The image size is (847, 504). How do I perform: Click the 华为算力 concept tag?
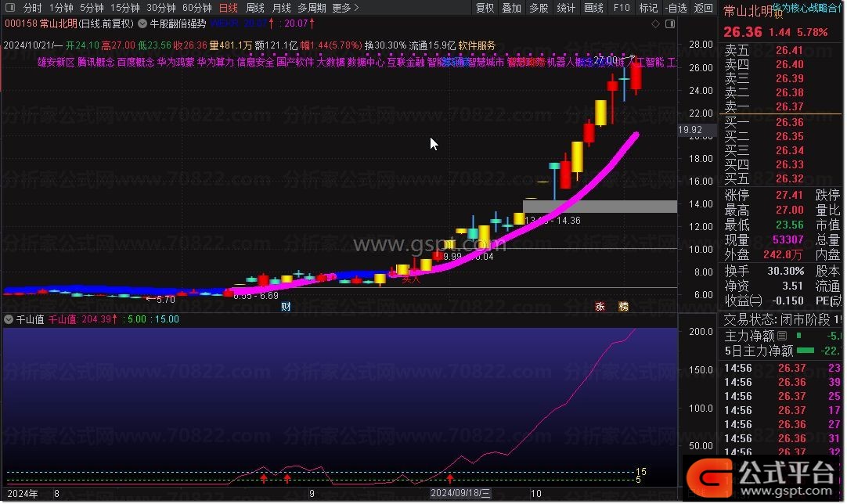tap(215, 62)
